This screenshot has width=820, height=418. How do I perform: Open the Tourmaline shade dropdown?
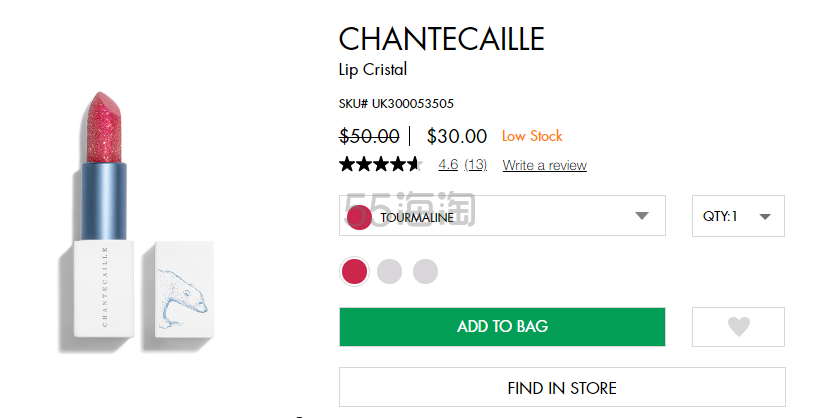click(502, 216)
